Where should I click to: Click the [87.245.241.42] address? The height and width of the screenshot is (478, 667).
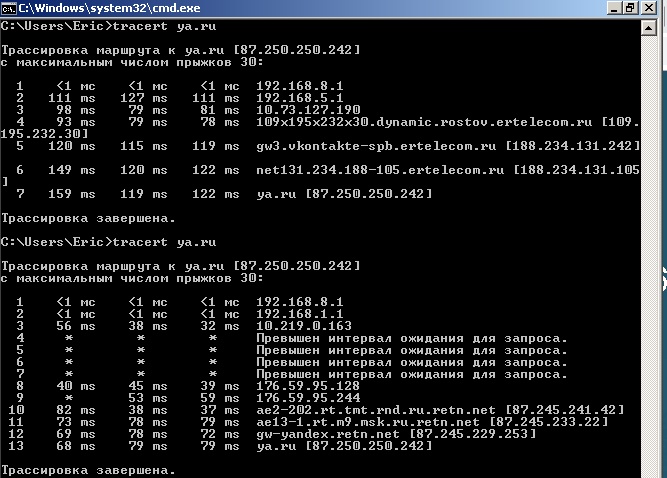(565, 410)
